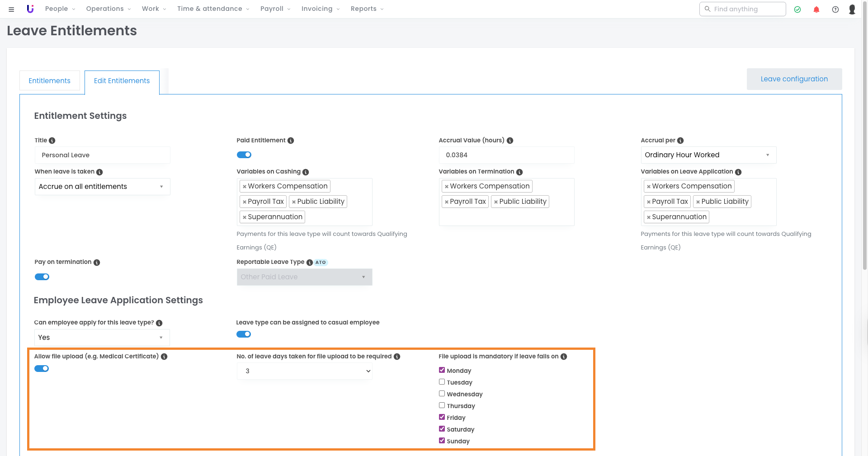Uncheck the Sunday checkbox
This screenshot has width=868, height=456.
(x=442, y=441)
